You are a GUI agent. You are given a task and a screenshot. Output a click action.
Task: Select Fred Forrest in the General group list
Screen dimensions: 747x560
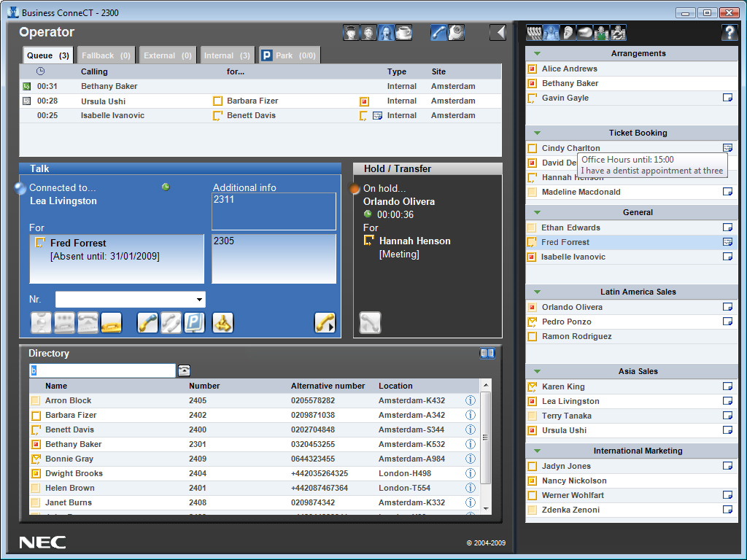tap(631, 242)
